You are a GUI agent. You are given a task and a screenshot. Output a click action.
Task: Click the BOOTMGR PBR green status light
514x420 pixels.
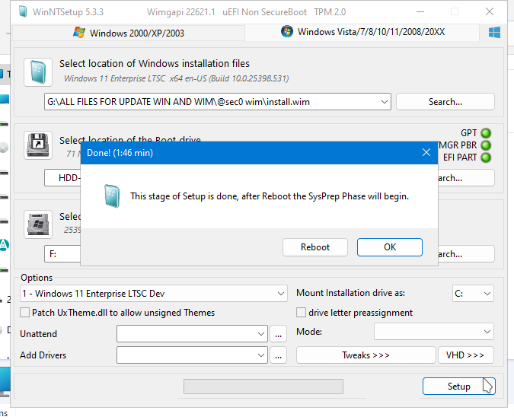[486, 145]
